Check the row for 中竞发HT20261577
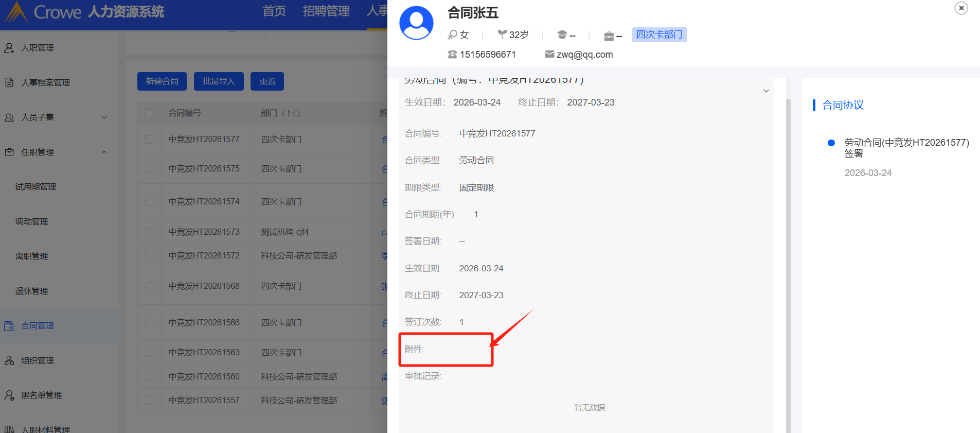980x433 pixels. point(149,140)
